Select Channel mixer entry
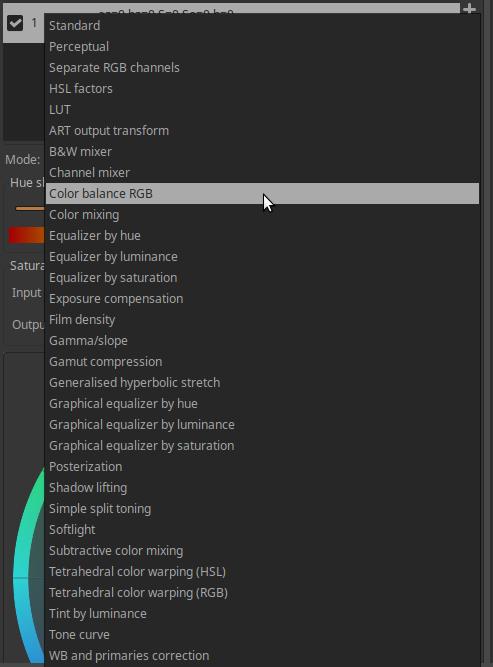 [262, 173]
